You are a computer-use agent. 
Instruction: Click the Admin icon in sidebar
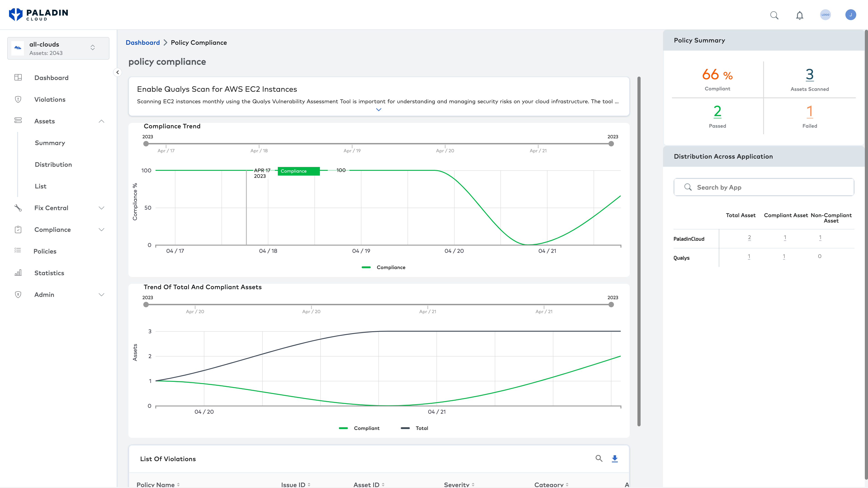18,294
